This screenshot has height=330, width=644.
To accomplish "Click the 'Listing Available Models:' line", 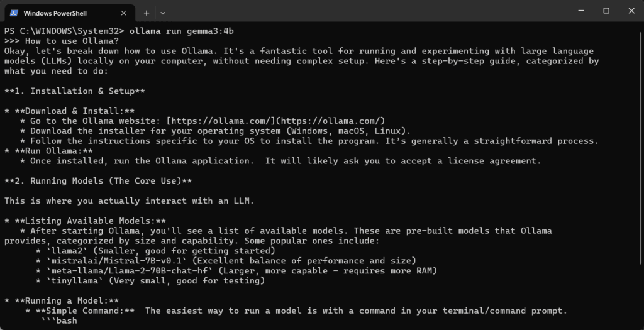I will [90, 221].
